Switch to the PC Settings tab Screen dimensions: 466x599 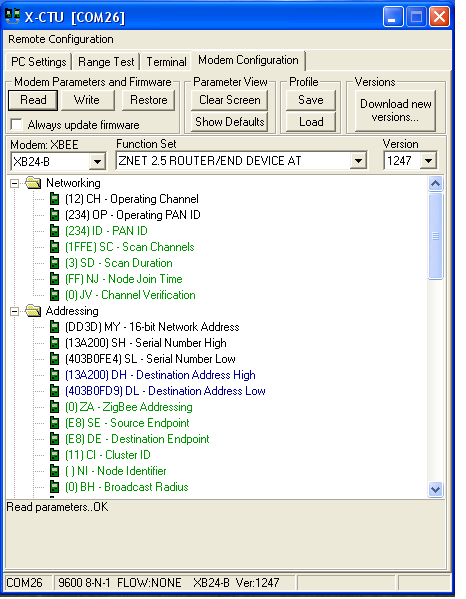click(x=39, y=62)
